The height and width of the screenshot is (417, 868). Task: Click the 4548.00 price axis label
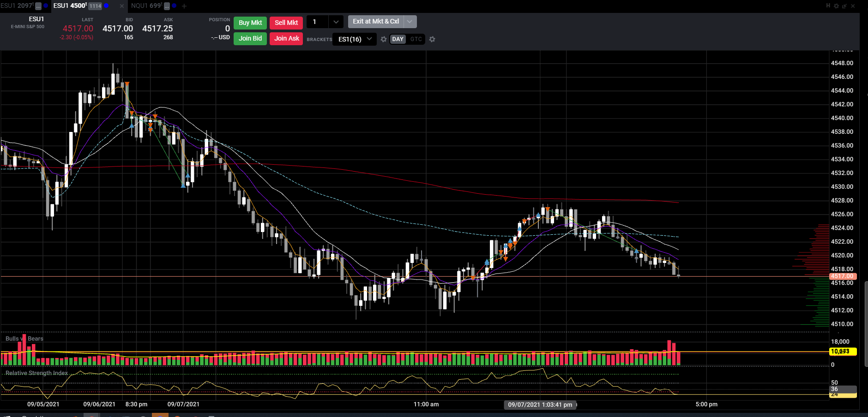coord(842,63)
